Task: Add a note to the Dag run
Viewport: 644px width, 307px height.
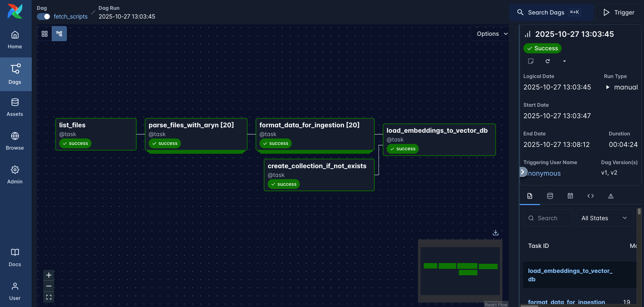Action: (531, 61)
